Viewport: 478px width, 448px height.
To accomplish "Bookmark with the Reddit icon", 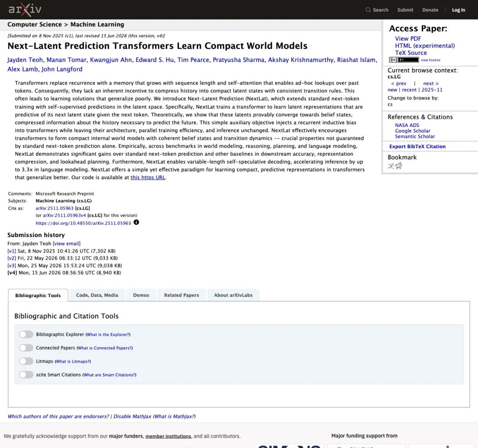I will 399,166.
